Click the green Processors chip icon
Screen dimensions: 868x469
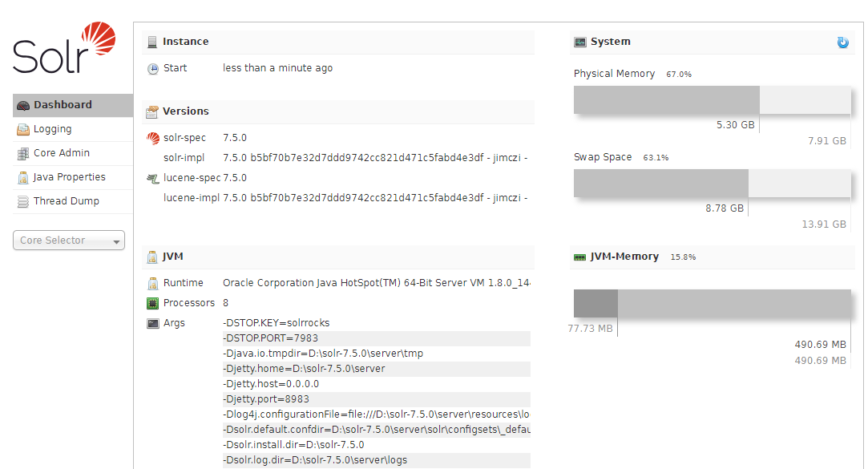(x=153, y=303)
